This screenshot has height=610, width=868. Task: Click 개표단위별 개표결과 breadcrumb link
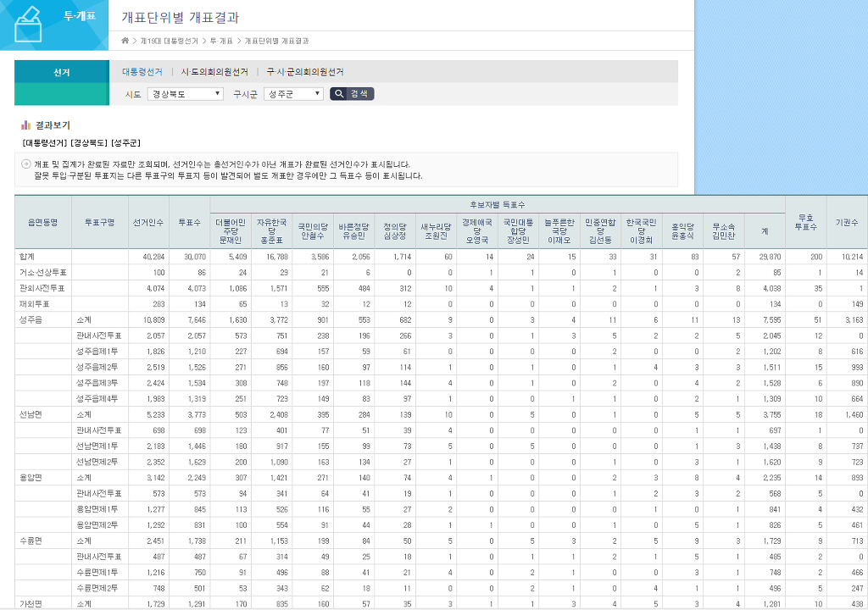pyautogui.click(x=276, y=41)
